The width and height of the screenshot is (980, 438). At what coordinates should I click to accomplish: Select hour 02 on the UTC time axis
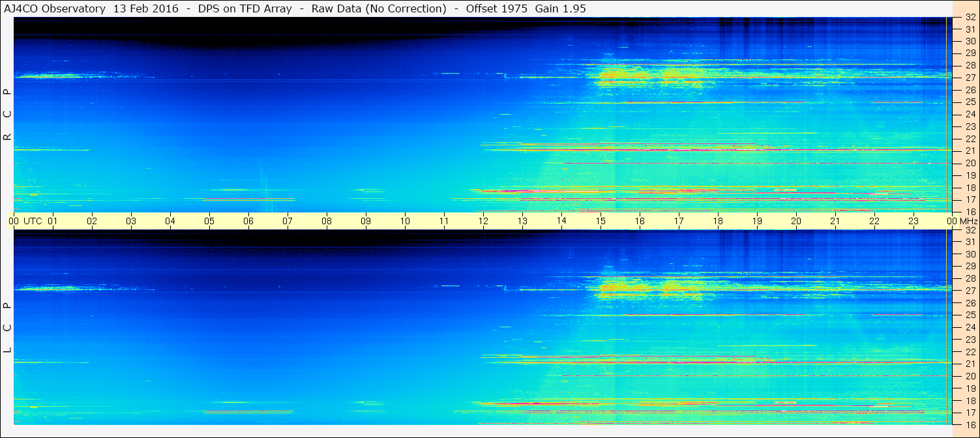92,221
